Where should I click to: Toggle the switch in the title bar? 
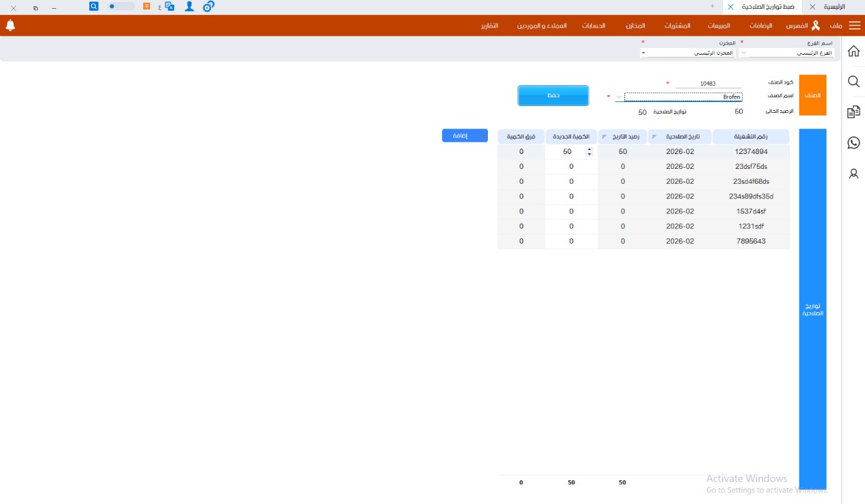121,6
